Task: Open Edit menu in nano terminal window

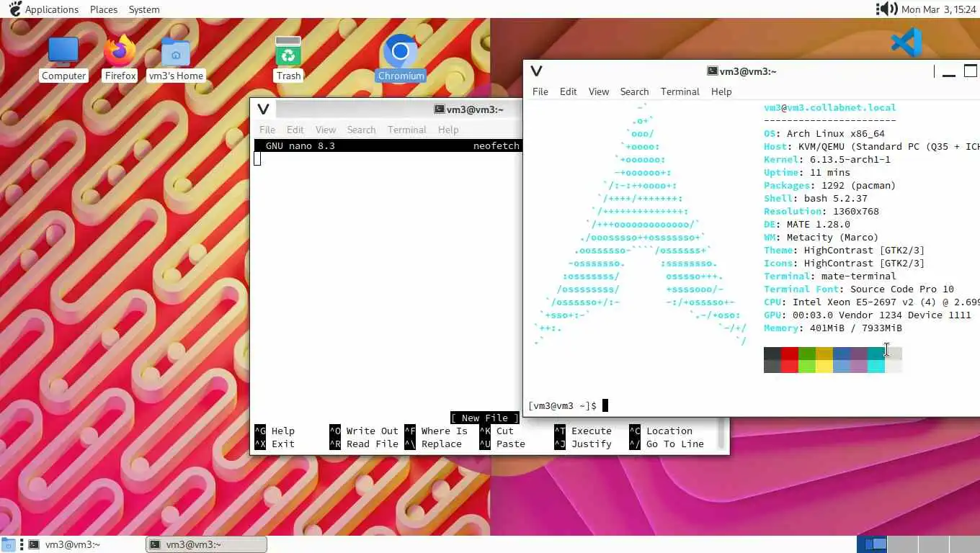Action: click(x=295, y=130)
